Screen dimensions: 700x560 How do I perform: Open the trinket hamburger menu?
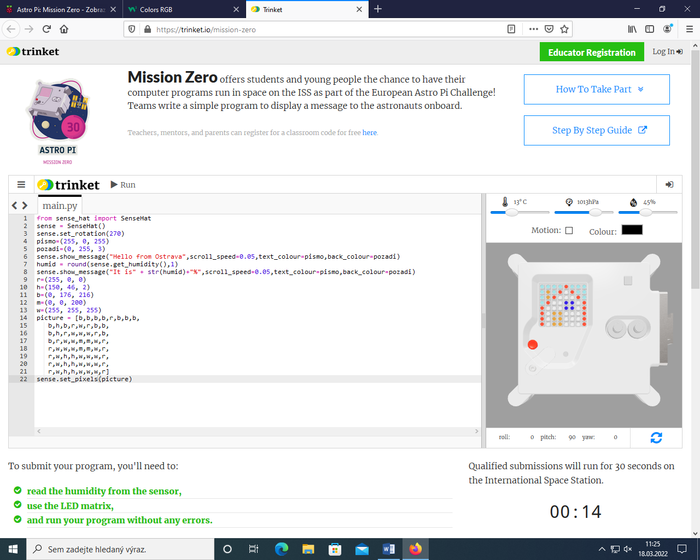(x=20, y=185)
